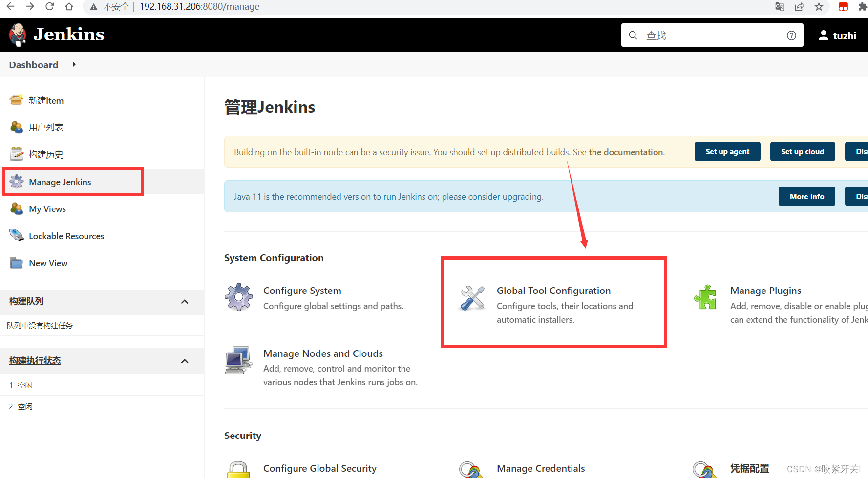
Task: Click the Global Tool Configuration wrench icon
Action: [472, 298]
